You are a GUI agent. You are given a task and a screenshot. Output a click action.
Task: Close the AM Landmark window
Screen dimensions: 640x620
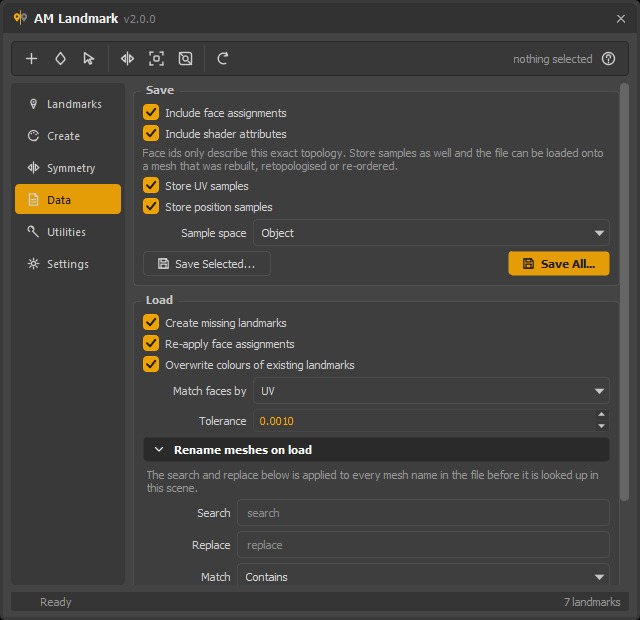tap(621, 19)
